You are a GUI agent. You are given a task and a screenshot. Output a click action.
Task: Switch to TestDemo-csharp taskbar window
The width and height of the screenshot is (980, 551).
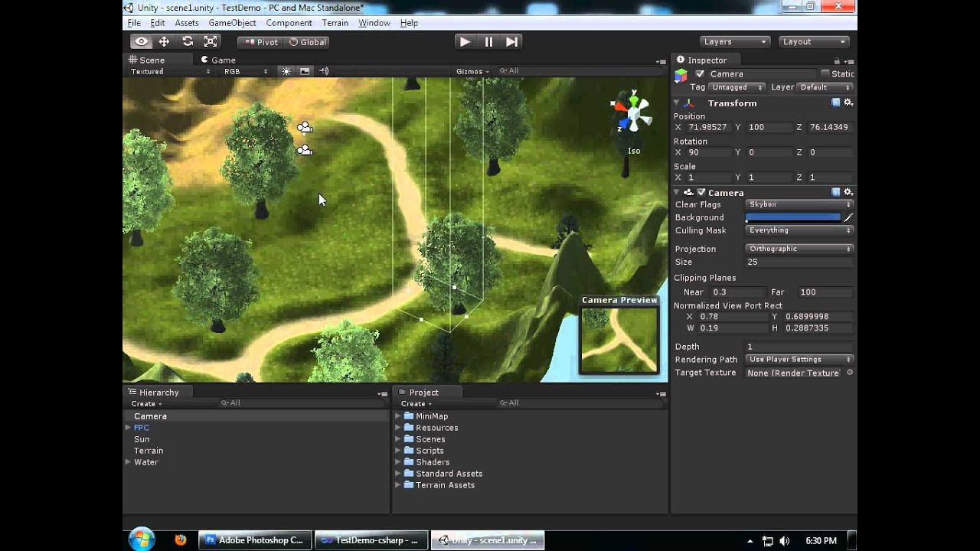[371, 540]
